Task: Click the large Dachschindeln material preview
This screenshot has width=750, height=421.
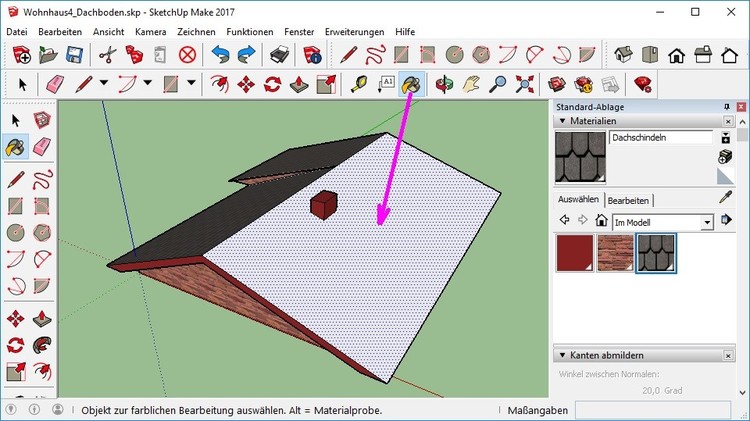Action: (x=580, y=157)
